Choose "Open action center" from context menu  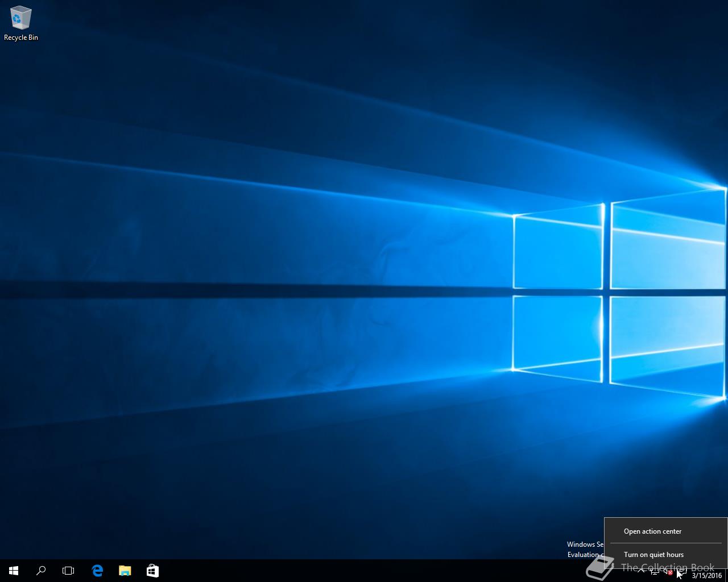coord(665,531)
